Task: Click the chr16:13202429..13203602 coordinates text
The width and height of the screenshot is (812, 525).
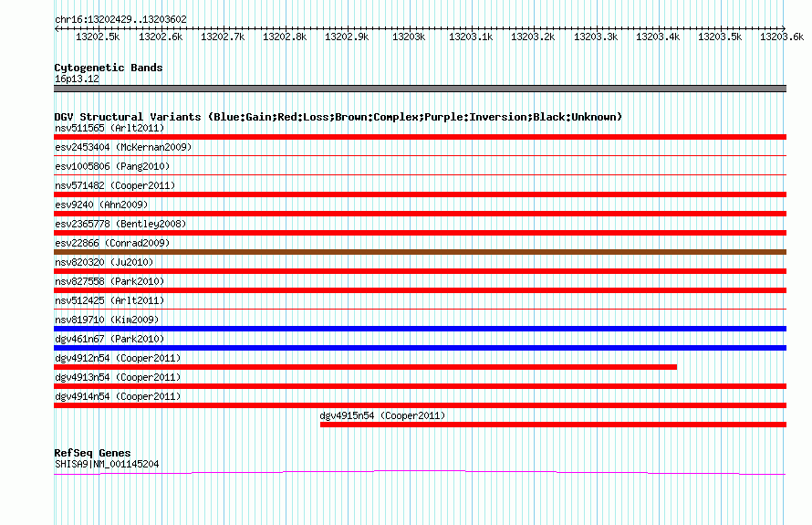Action: [120, 19]
